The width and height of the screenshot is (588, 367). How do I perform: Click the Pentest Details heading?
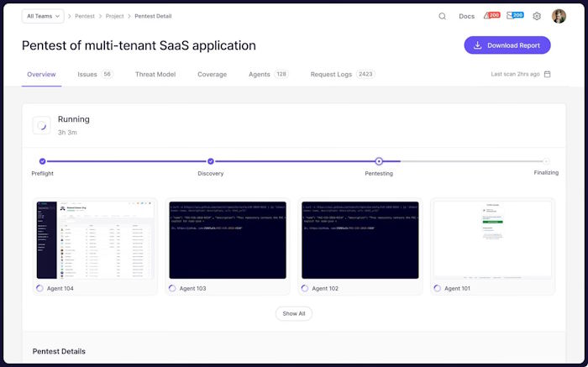pyautogui.click(x=59, y=351)
